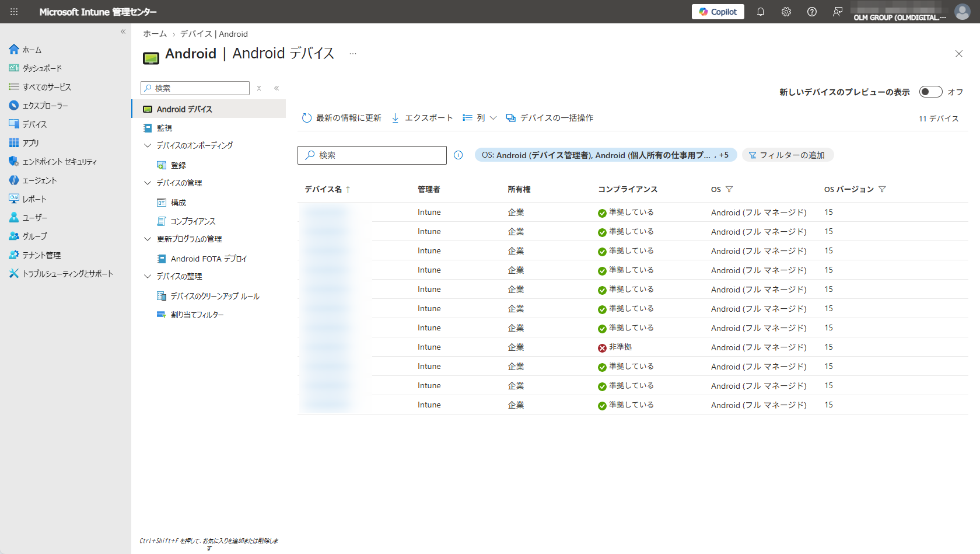Click エクスポート to export devices
Screen dimensions: 980x554
422,118
